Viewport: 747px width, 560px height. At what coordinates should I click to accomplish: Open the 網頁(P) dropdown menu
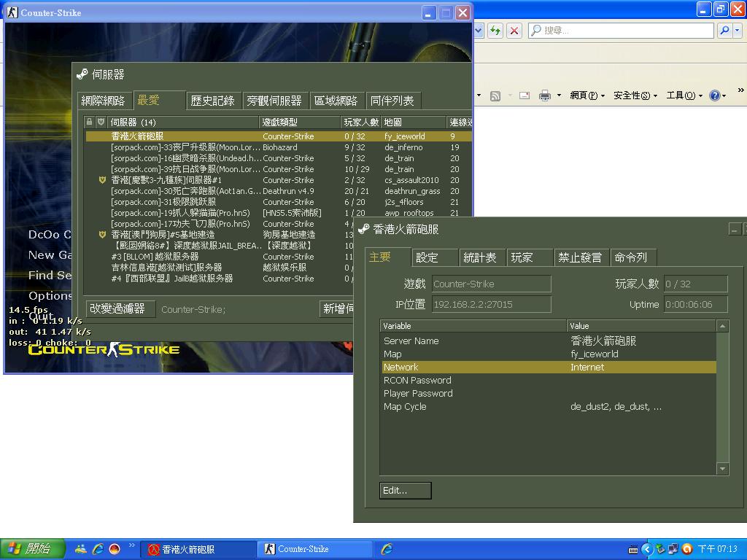tap(587, 96)
